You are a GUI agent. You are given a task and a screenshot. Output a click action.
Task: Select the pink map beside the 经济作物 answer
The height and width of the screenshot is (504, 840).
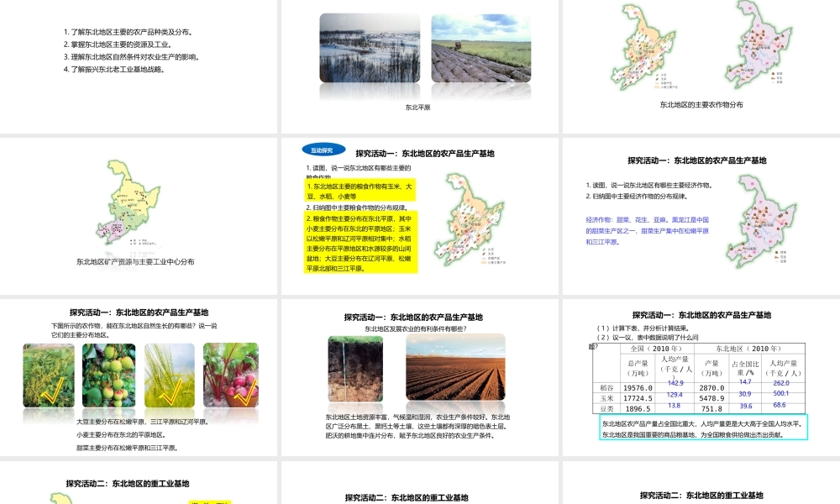(761, 222)
